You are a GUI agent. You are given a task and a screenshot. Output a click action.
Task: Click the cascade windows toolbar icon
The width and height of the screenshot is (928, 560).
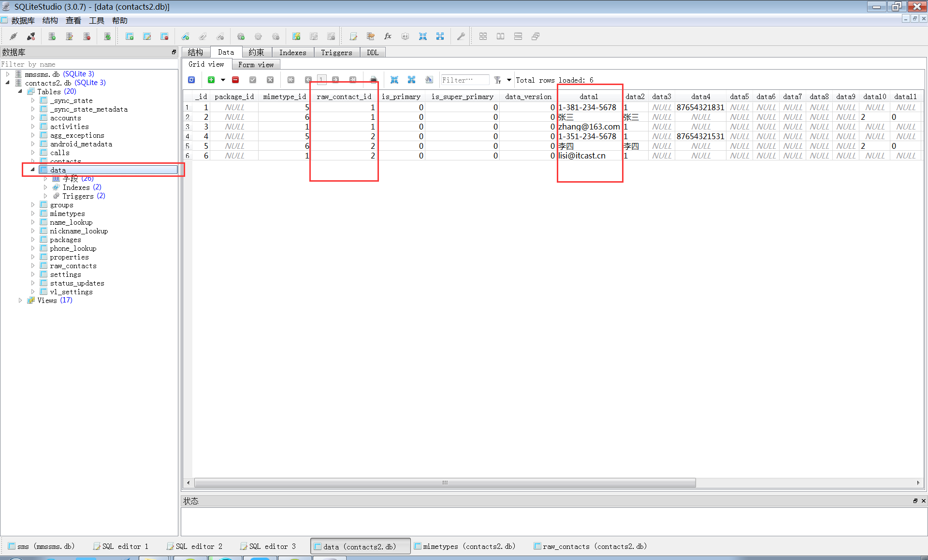535,36
